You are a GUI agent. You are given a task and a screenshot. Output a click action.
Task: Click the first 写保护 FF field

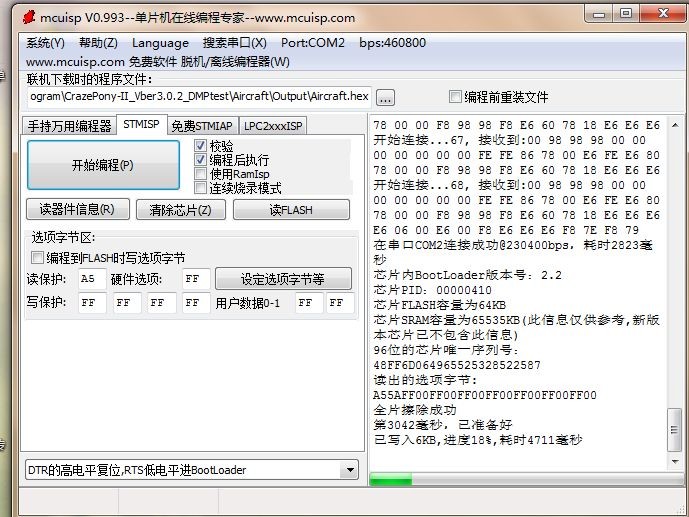pos(92,303)
